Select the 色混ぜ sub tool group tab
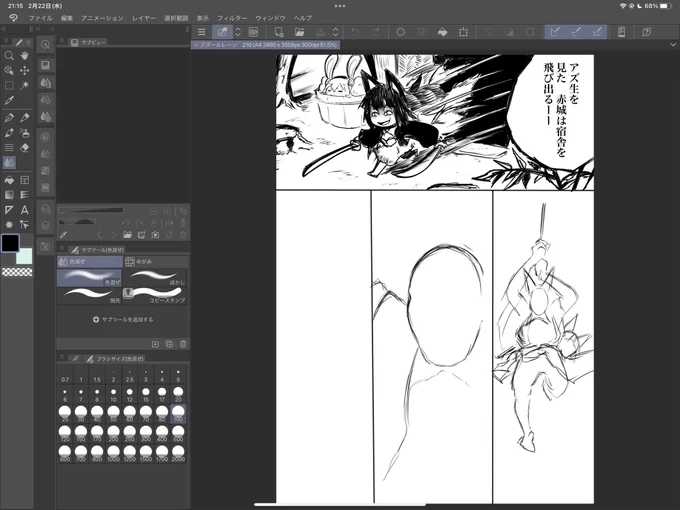680x510 pixels. pyautogui.click(x=90, y=262)
